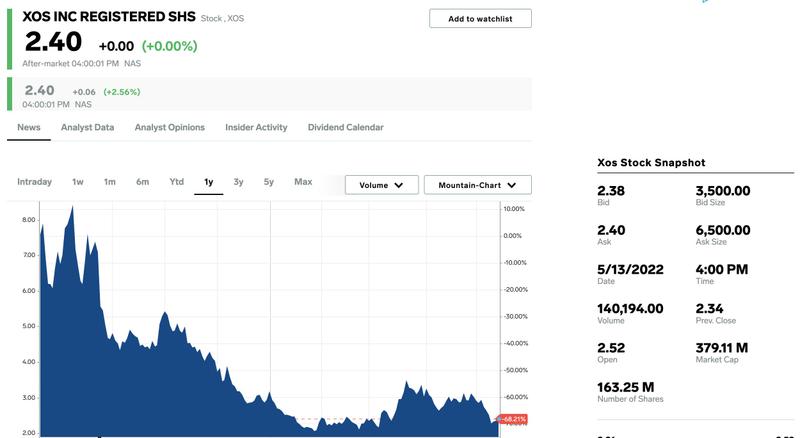Click the peak of the mountain chart
The width and height of the screenshot is (800, 438).
click(72, 208)
